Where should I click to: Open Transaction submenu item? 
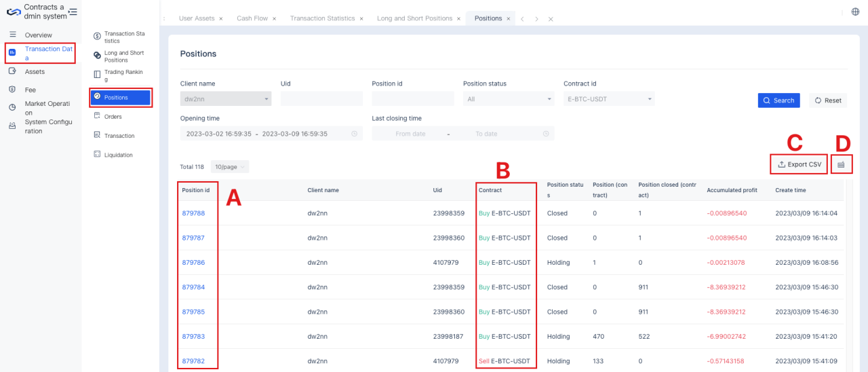119,136
